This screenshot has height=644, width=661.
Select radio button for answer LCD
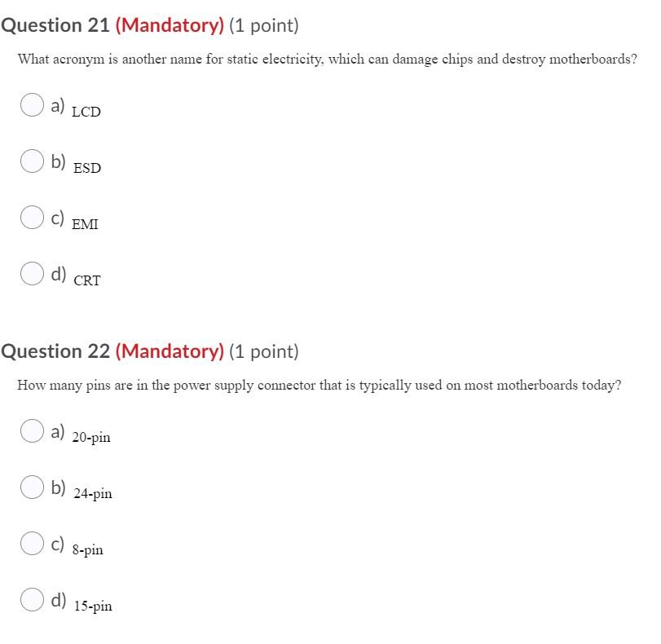[x=33, y=104]
